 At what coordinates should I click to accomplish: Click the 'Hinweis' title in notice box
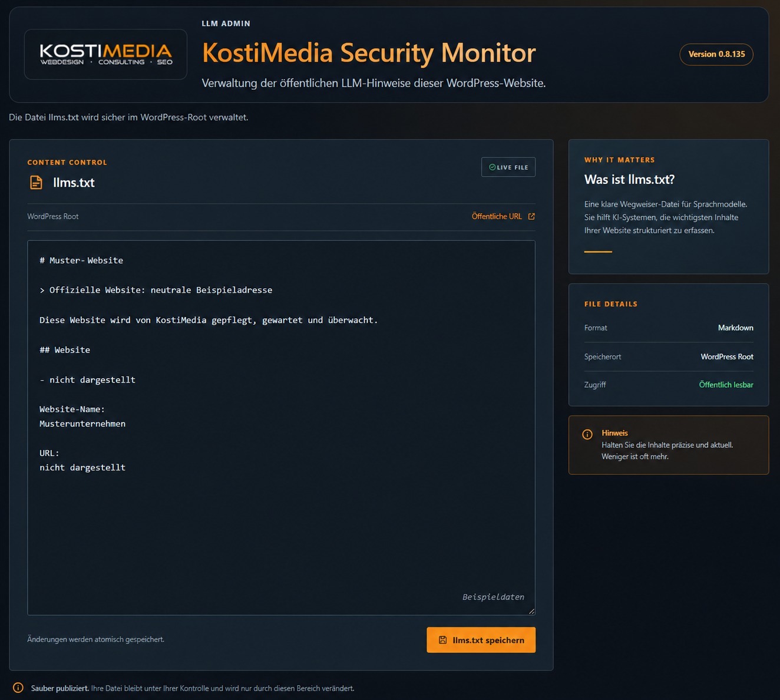click(614, 433)
